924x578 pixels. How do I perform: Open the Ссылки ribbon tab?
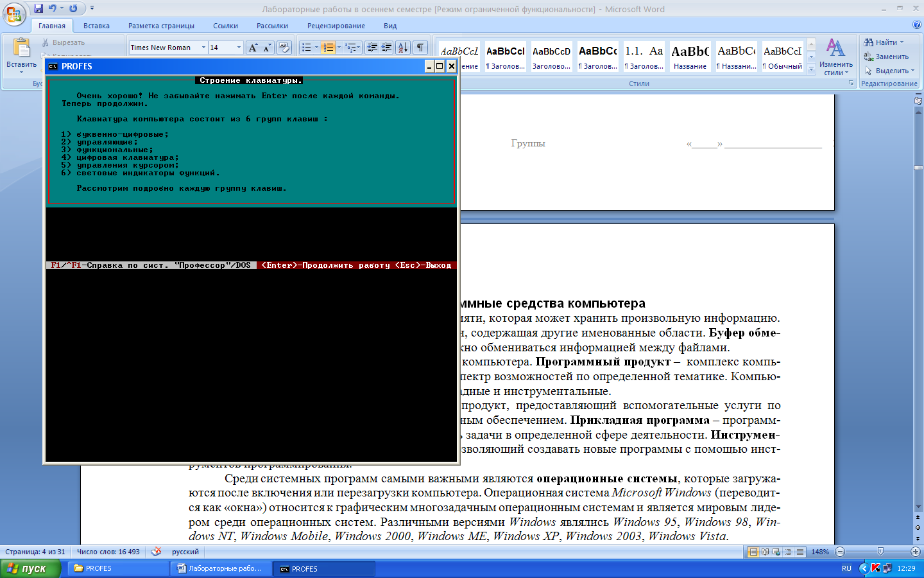[225, 26]
